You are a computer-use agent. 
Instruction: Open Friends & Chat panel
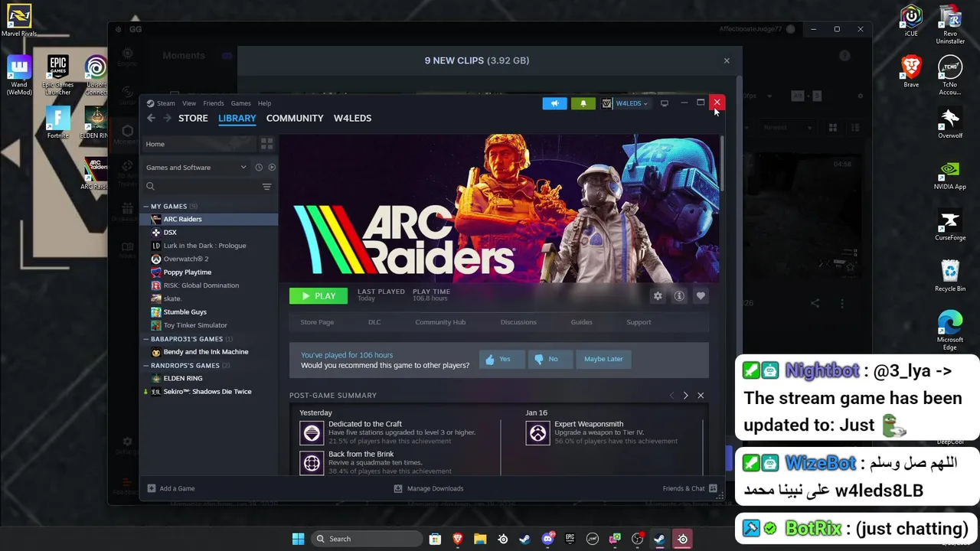pyautogui.click(x=690, y=488)
